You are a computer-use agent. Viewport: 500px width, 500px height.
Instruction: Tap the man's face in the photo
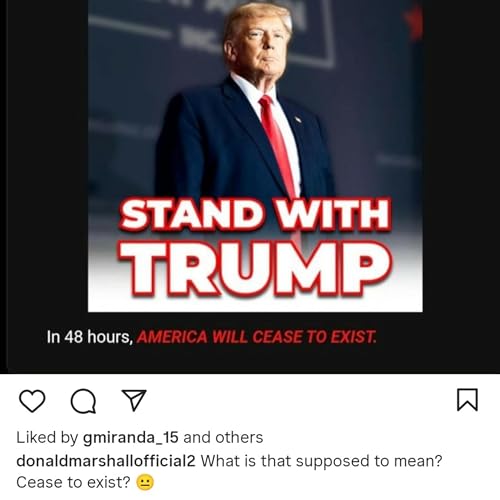263,47
